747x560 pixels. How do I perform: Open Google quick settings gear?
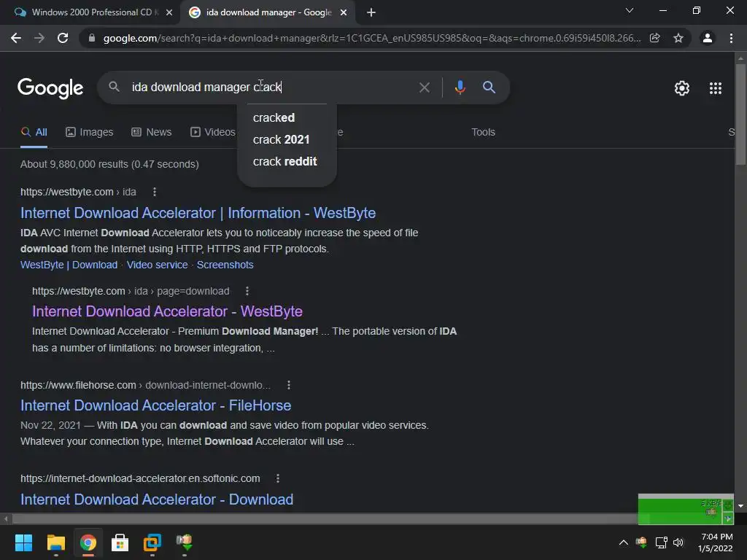pyautogui.click(x=682, y=88)
